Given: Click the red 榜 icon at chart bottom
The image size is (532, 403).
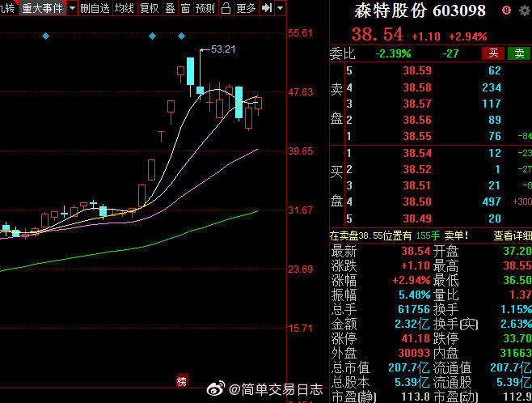Looking at the screenshot, I should click(181, 380).
